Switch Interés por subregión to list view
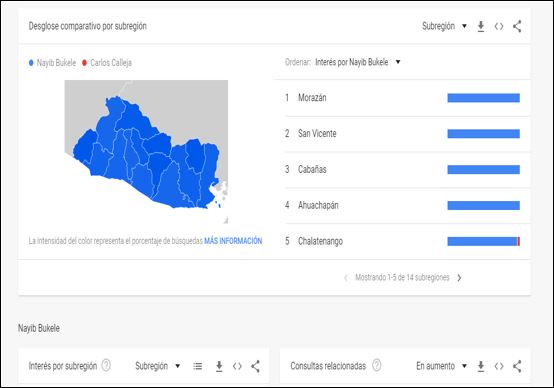This screenshot has width=554, height=388. (x=198, y=366)
